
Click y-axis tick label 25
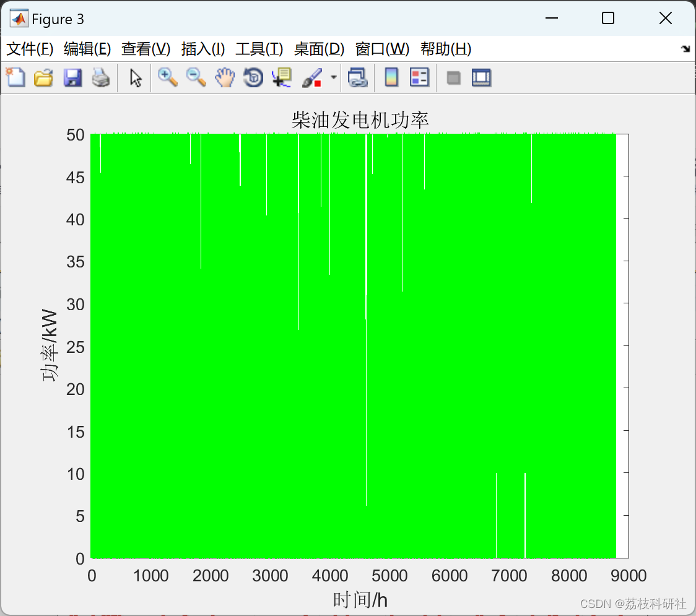[x=76, y=347]
